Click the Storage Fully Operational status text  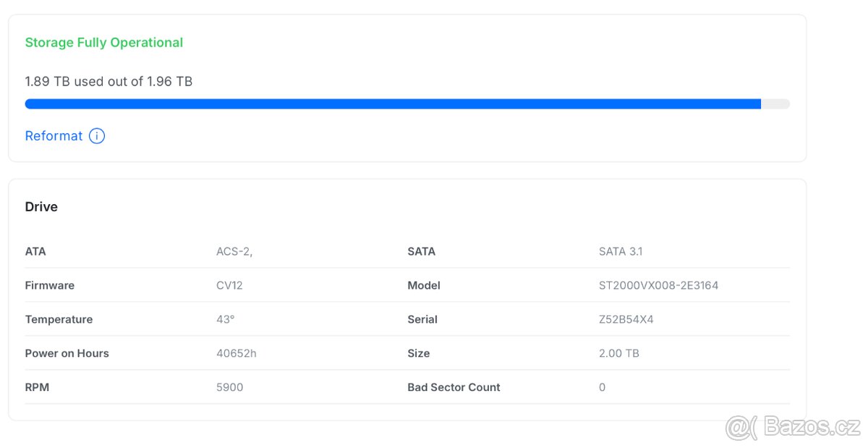pos(104,43)
